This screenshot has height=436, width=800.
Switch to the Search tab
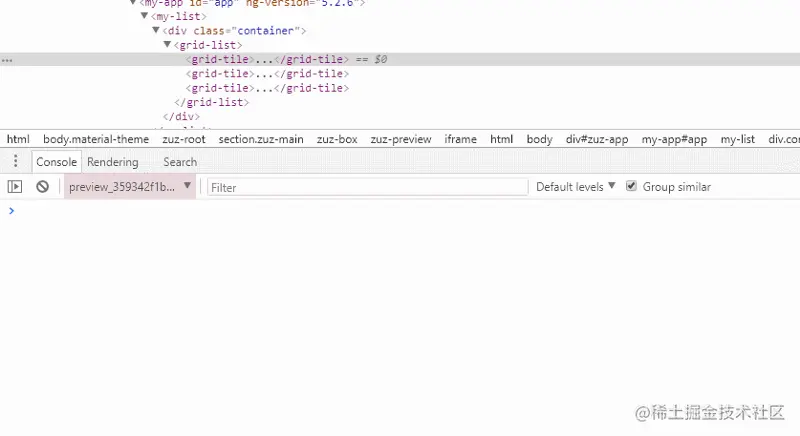point(180,162)
